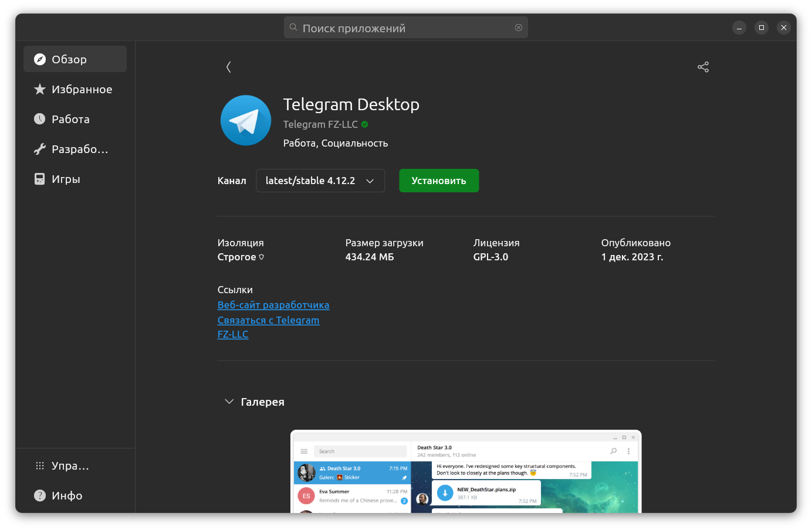The height and width of the screenshot is (530, 812).
Task: Click the shield icon next to Строгое
Action: tap(262, 257)
